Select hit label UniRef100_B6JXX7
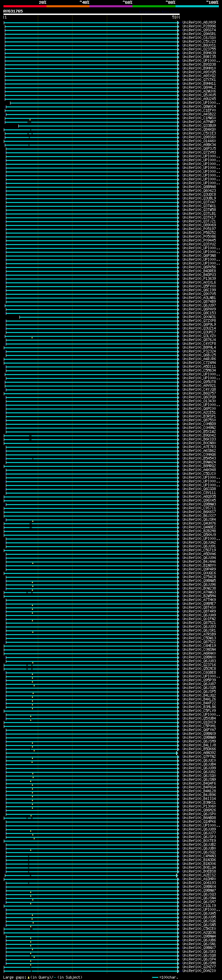Screen dimensions: 222x980 tap(199, 516)
